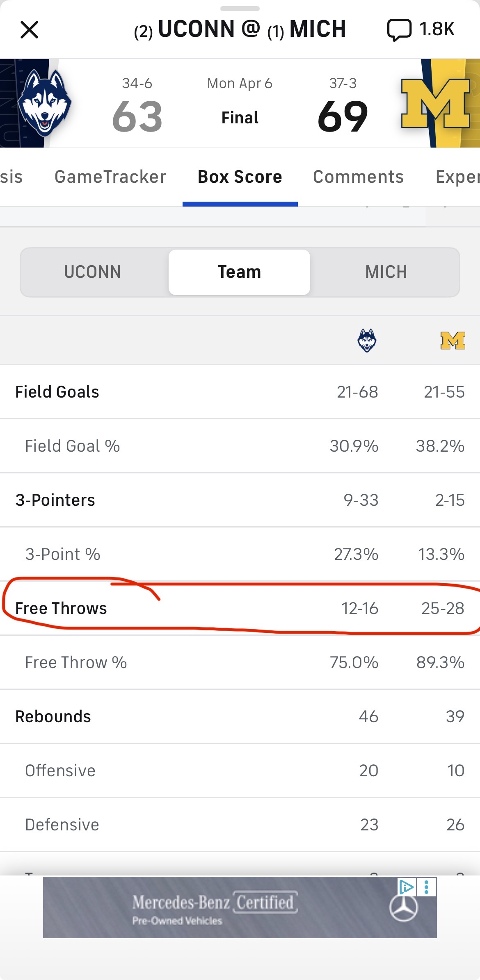Viewport: 480px width, 980px height.
Task: Open the comments bubble icon showing 1.8K
Action: click(399, 30)
